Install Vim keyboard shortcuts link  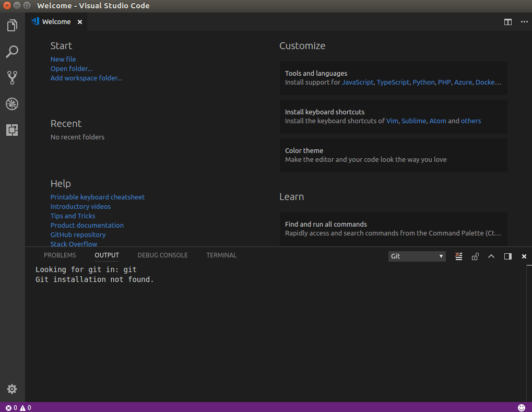pyautogui.click(x=392, y=121)
